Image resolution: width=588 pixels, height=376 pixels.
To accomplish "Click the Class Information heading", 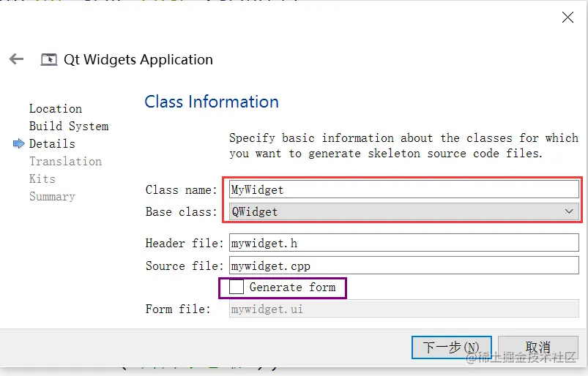I will (x=212, y=102).
